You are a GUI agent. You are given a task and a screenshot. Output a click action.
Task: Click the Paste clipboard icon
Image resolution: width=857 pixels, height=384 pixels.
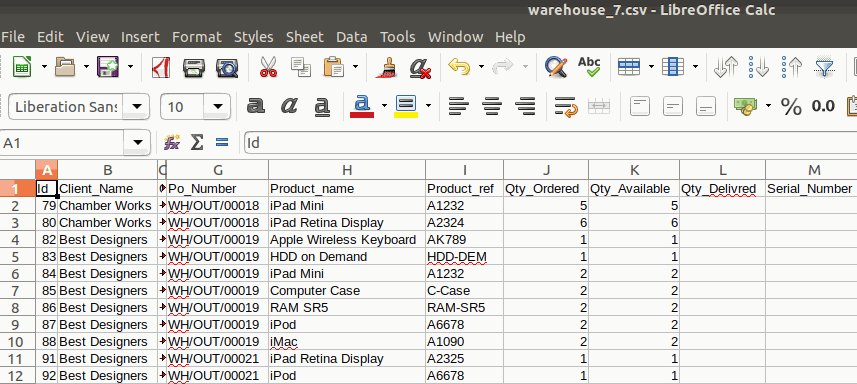tap(333, 68)
